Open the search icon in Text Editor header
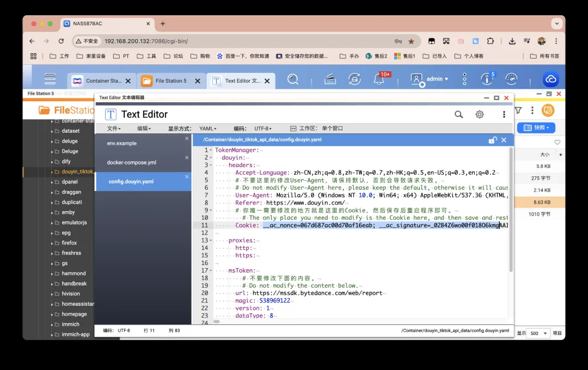The width and height of the screenshot is (588, 370). 459,114
